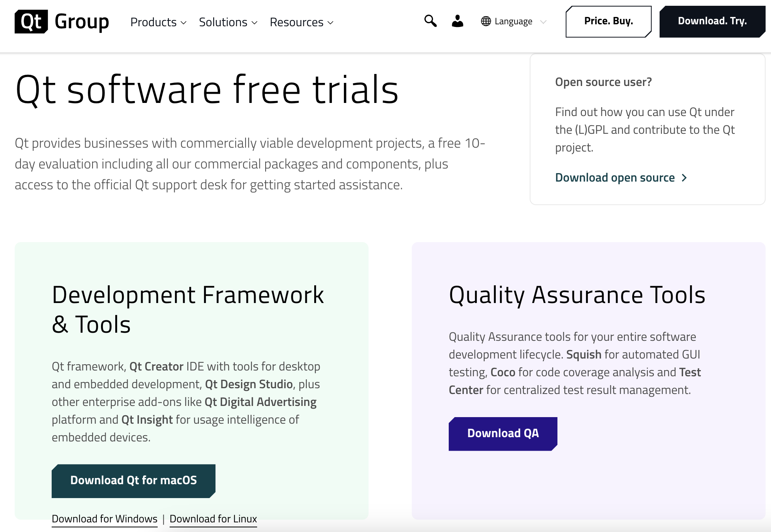Open the Download for Linux link
This screenshot has width=771, height=532.
(x=213, y=519)
